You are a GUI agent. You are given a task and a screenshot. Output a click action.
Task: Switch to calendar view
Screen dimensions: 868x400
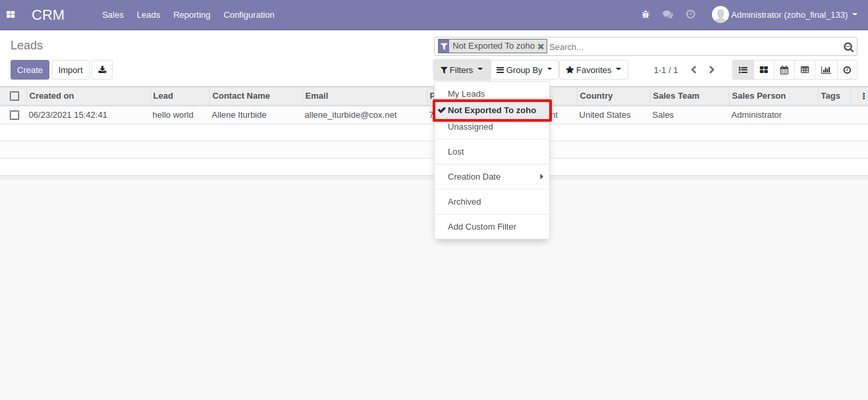click(784, 70)
